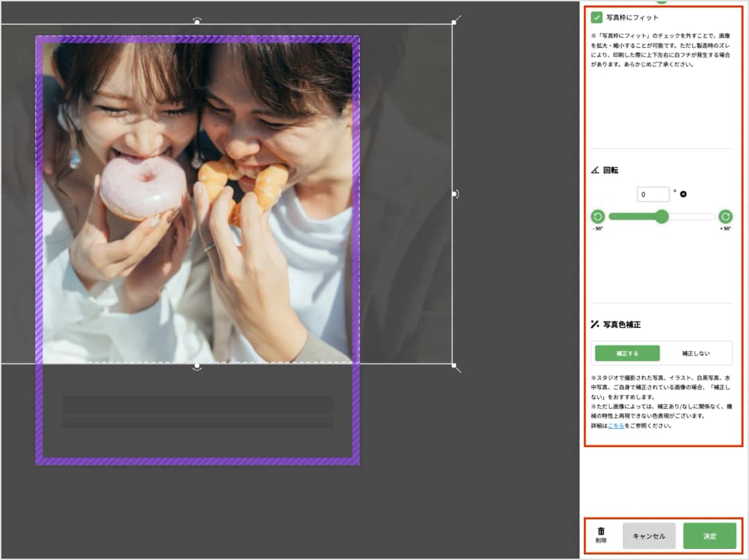The height and width of the screenshot is (560, 749).
Task: Select the 補正しない color correction option
Action: click(696, 353)
